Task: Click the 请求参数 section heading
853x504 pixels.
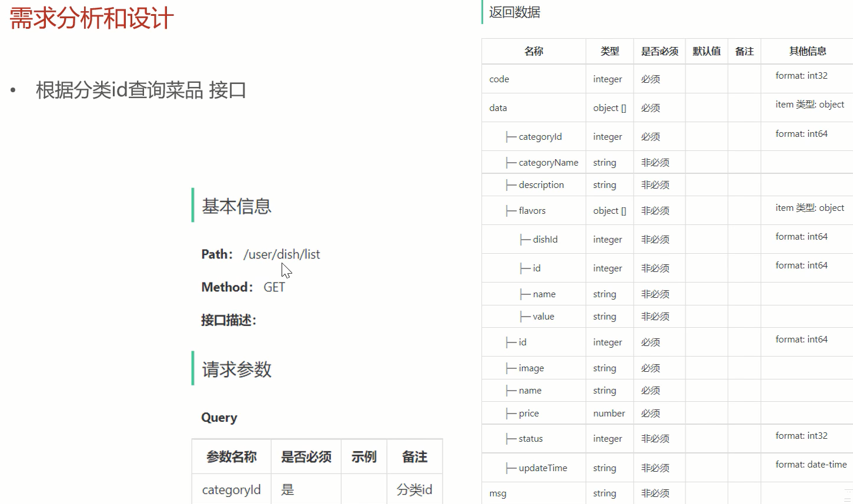Action: click(236, 369)
